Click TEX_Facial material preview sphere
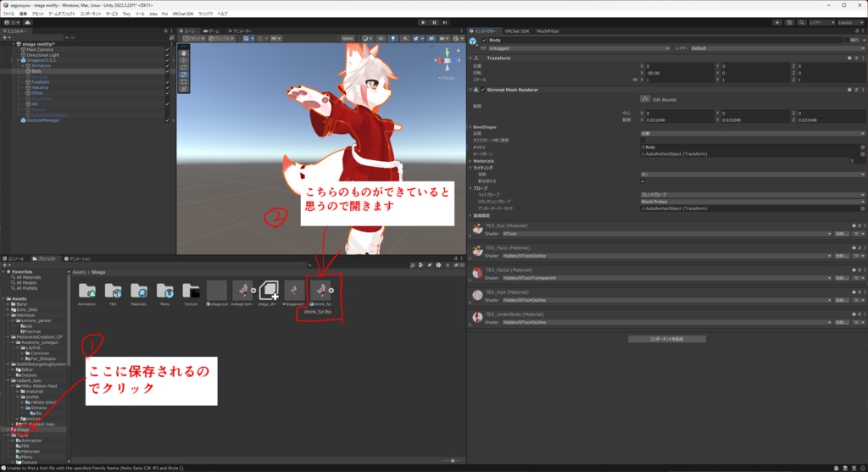The width and height of the screenshot is (868, 472). click(477, 274)
